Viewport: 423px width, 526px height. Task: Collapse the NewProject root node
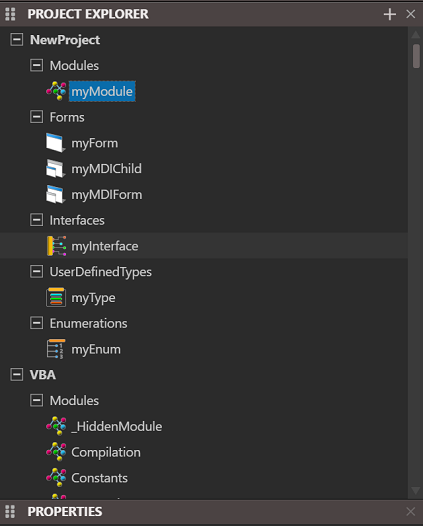[x=16, y=40]
